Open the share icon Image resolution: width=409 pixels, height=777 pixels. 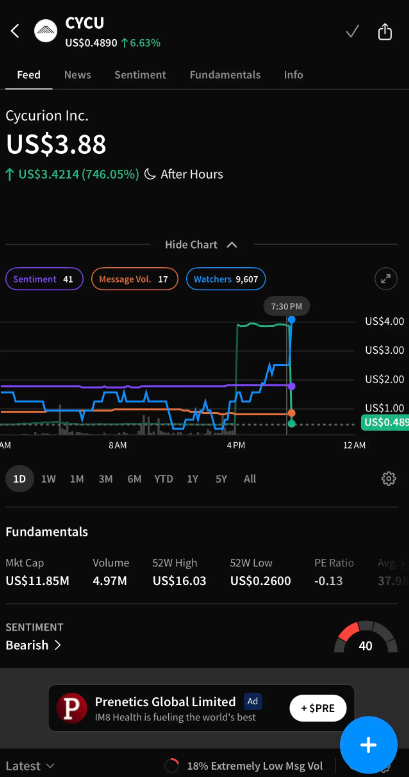385,32
